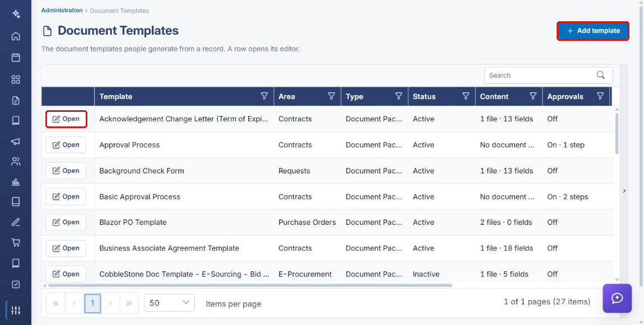The height and width of the screenshot is (325, 644).
Task: Click 'Blazor PO Template' name text
Action: [133, 223]
